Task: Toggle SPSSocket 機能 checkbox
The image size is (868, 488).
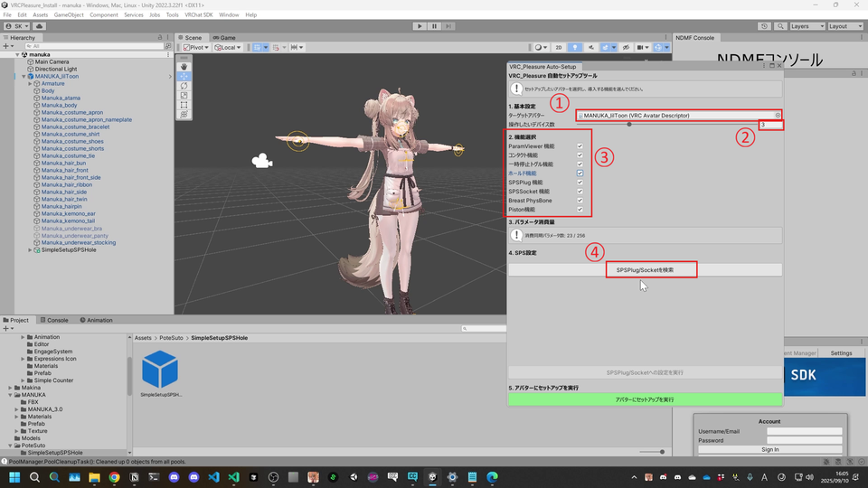Action: click(580, 192)
